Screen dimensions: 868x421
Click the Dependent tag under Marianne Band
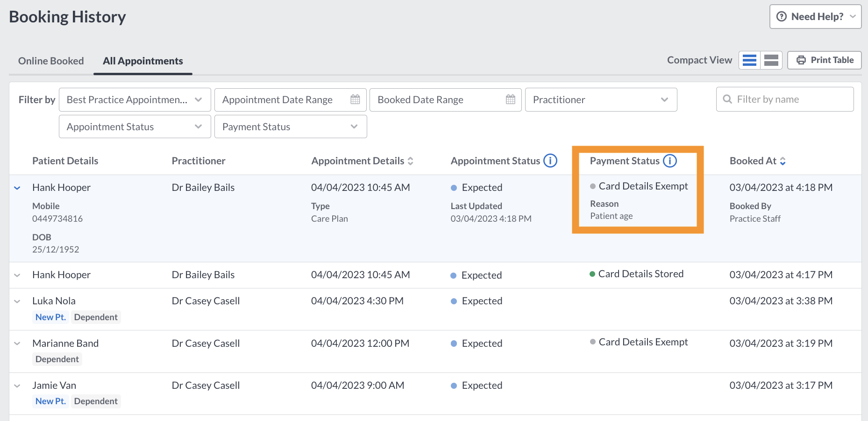57,359
